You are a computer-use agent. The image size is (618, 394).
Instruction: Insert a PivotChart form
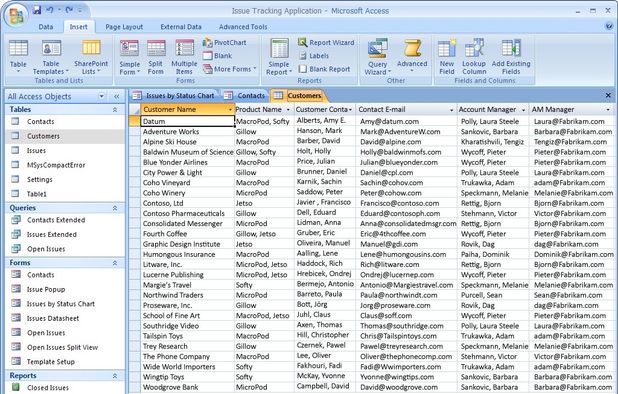[224, 43]
